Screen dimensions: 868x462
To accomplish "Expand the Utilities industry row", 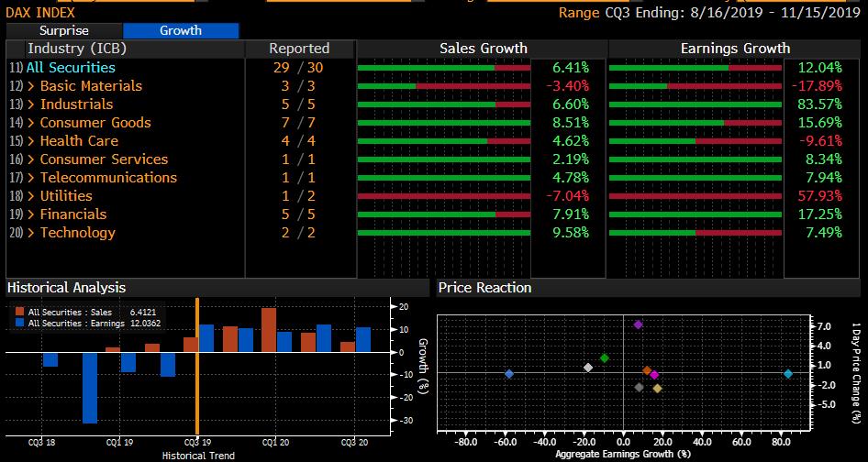I will pyautogui.click(x=66, y=195).
